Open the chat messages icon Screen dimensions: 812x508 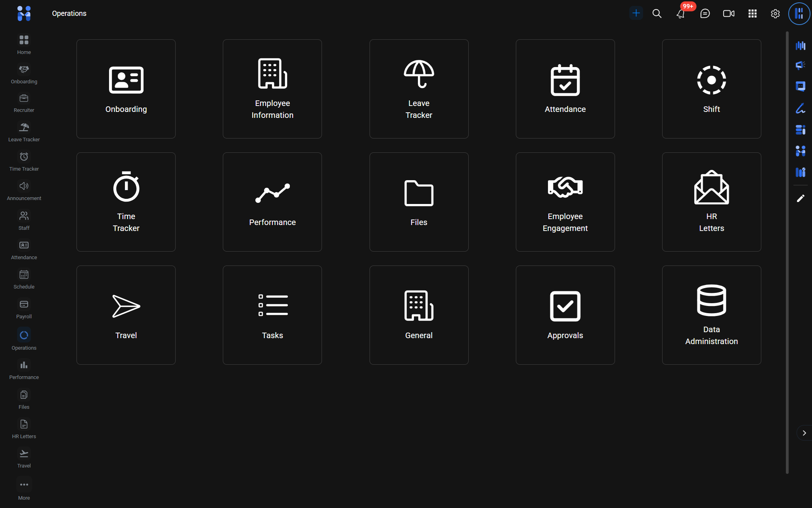(705, 13)
